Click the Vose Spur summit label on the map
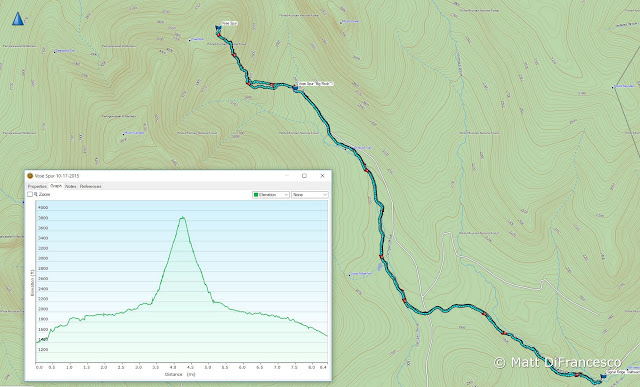The width and height of the screenshot is (640, 387). pos(230,23)
